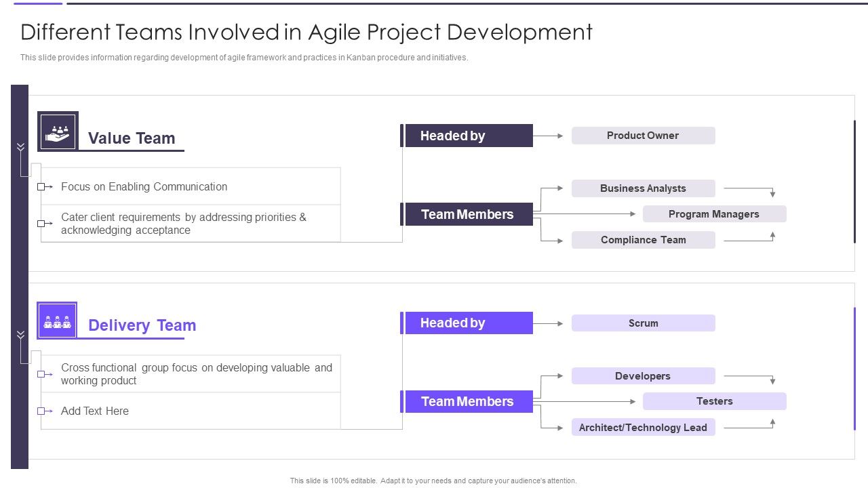Click the small square bullet before Focus on Enabling Communication
Screen dimensions: 868x488
coord(41,186)
